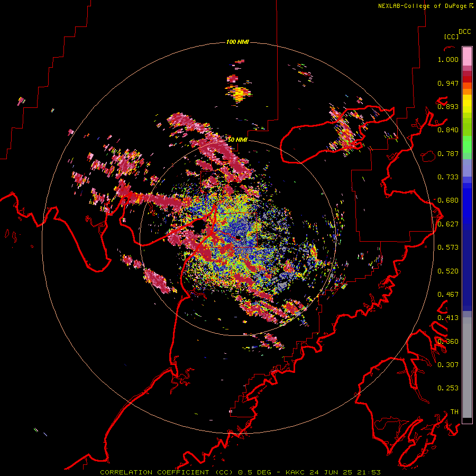
Task: Click the 0.733 scale value
Action: [448, 177]
